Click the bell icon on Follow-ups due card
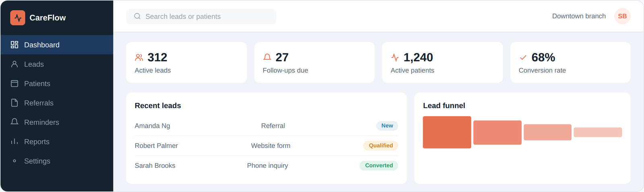The image size is (644, 192). [267, 57]
